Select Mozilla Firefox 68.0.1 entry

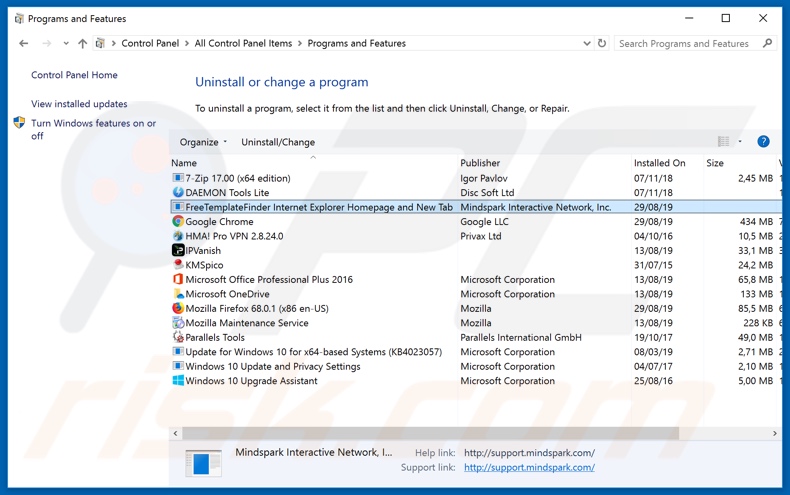[257, 308]
